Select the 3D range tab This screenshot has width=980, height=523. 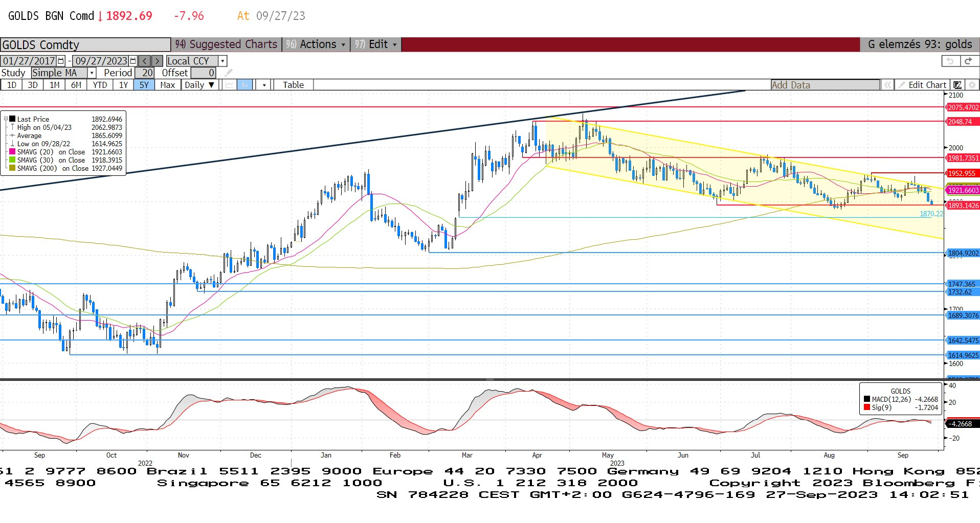[x=33, y=85]
